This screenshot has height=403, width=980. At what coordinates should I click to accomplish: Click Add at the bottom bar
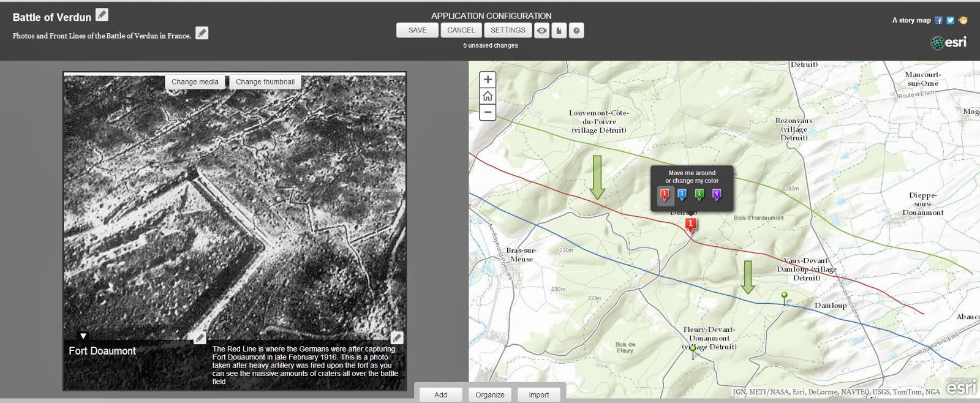441,395
